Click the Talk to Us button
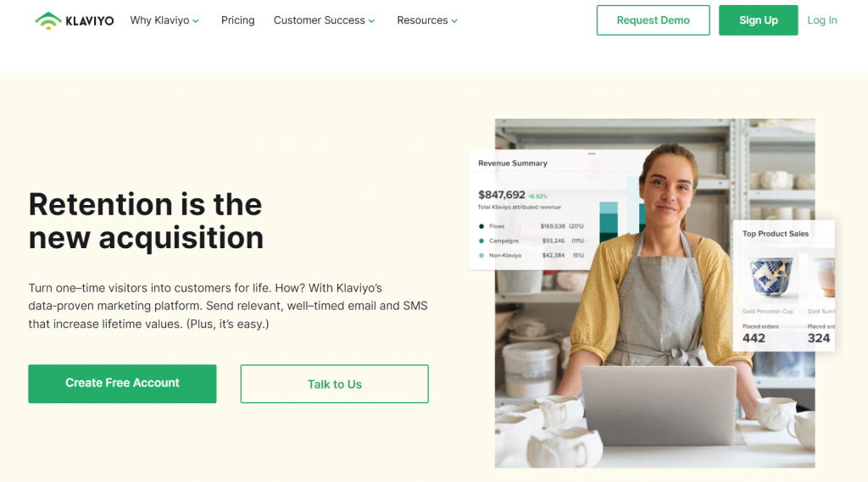868x482 pixels. pyautogui.click(x=334, y=384)
